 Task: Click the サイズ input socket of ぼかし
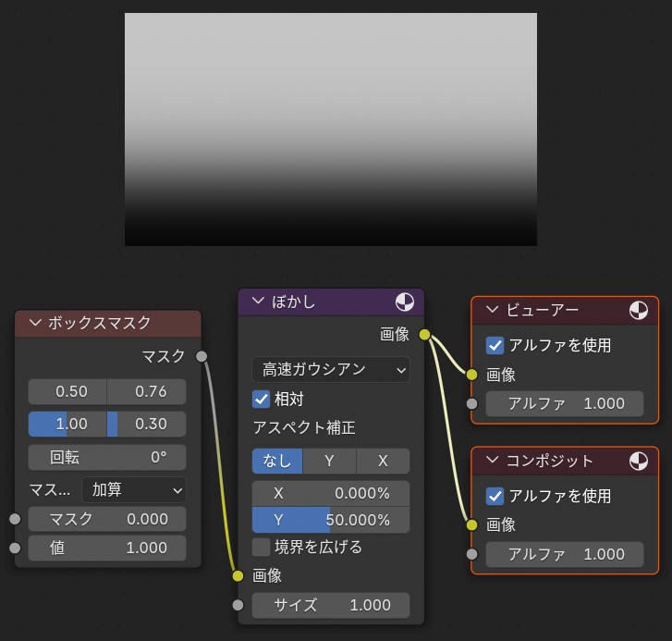coord(238,605)
